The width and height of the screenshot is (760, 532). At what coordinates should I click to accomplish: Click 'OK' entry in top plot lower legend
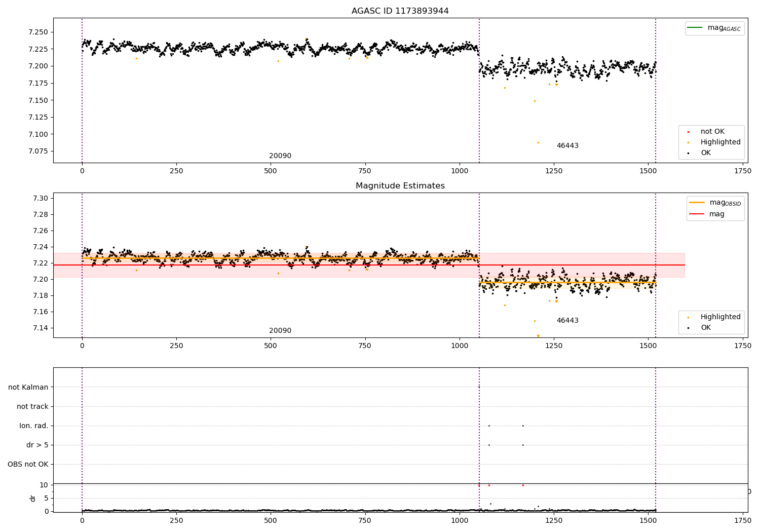point(706,153)
